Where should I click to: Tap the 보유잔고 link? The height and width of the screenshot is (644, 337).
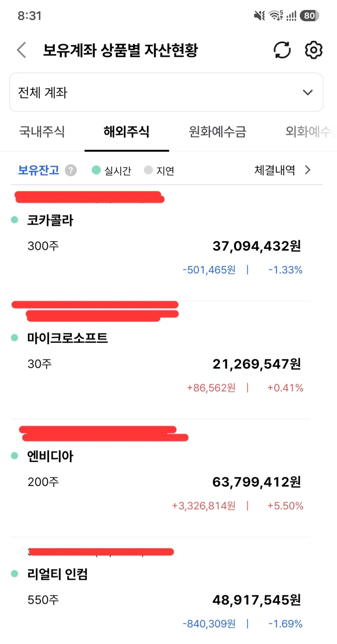point(39,170)
